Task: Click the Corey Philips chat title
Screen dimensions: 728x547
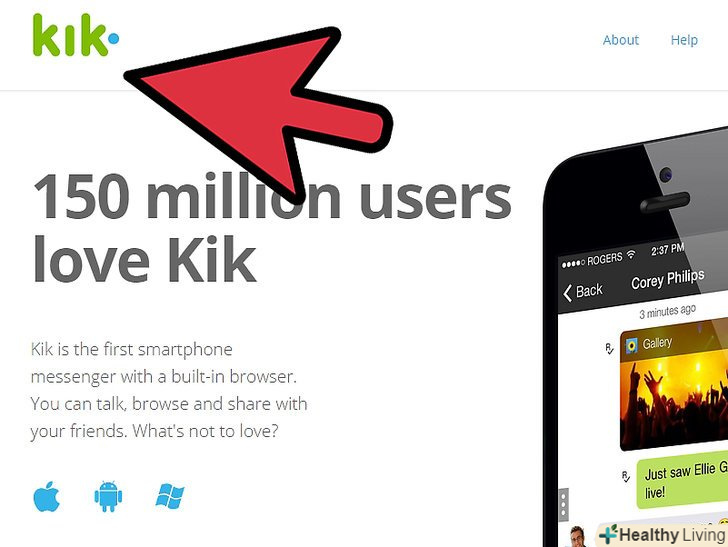Action: coord(668,279)
